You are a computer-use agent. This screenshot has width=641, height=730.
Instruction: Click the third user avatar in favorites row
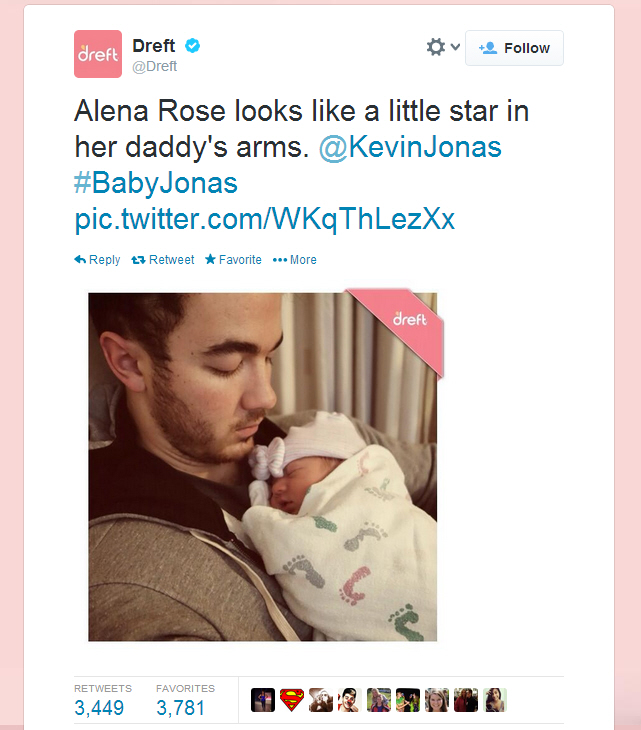321,700
